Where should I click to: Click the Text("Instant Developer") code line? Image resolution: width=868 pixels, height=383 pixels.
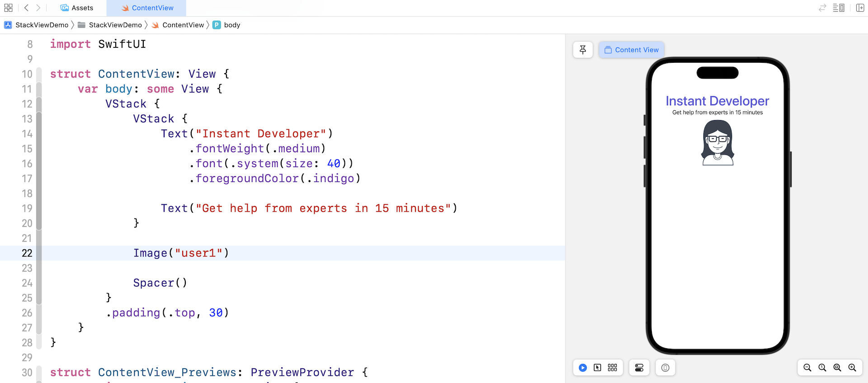pos(247,134)
